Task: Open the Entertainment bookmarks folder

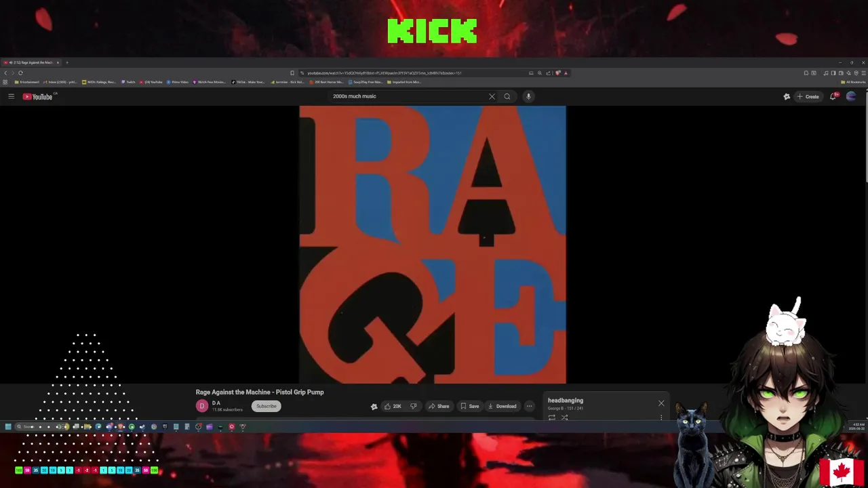Action: coord(27,82)
